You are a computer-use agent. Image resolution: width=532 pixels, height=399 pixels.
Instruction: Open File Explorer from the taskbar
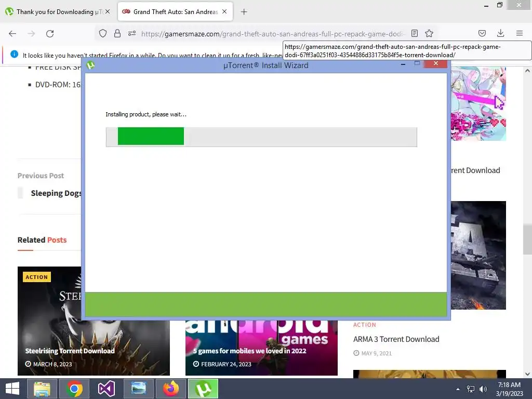point(42,389)
